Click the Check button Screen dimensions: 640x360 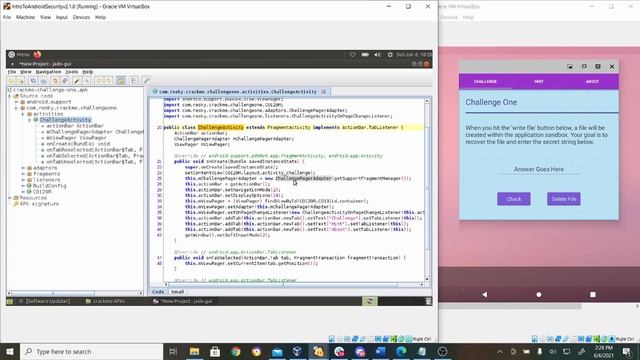[513, 199]
